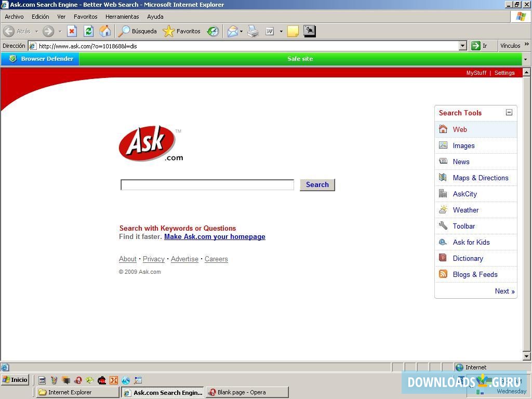Click the Images picture icon
532x399 pixels.
coord(443,145)
